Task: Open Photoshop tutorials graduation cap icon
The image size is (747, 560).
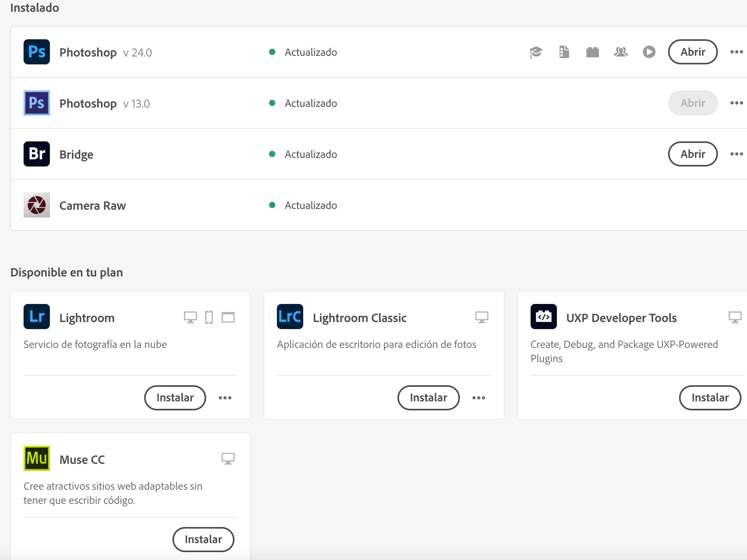Action: tap(536, 52)
